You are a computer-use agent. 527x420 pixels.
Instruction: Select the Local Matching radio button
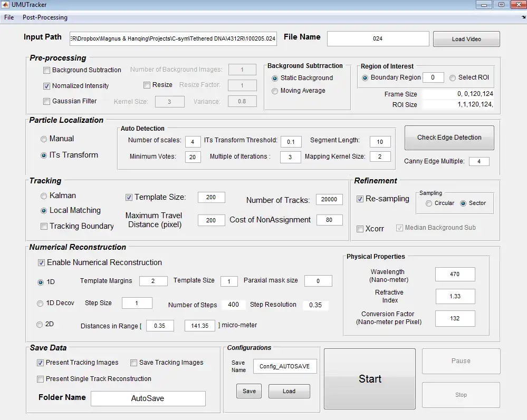pyautogui.click(x=44, y=211)
